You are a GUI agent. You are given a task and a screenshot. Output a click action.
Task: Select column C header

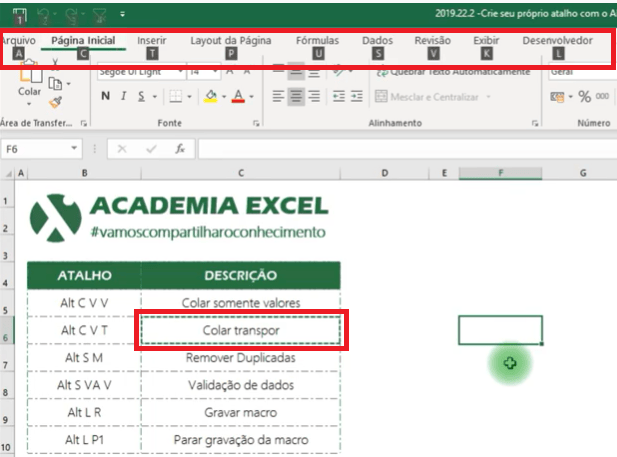[x=241, y=173]
